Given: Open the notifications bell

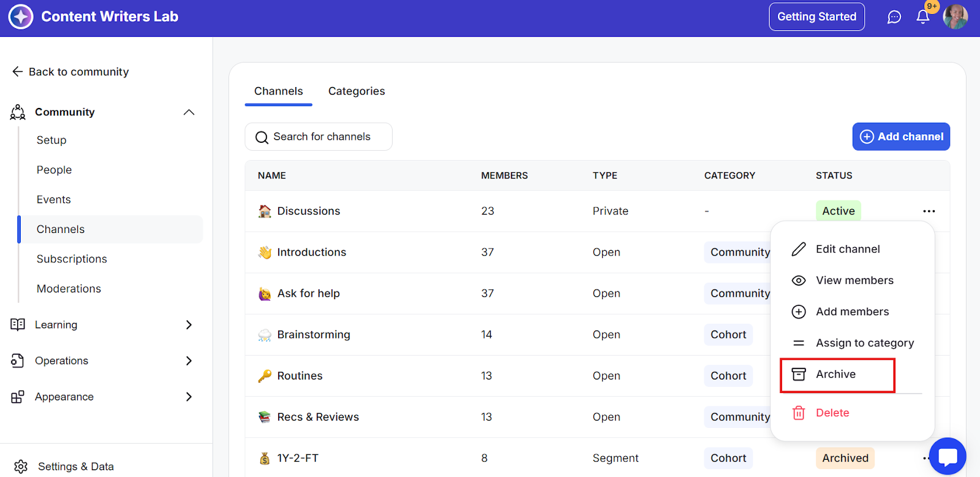Looking at the screenshot, I should click(x=923, y=17).
